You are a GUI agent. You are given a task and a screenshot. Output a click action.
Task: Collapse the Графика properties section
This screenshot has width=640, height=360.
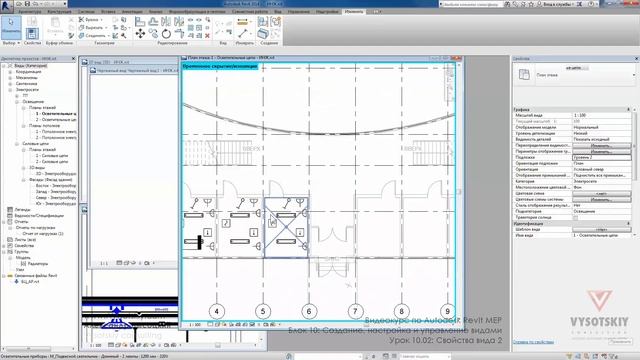tap(629, 109)
